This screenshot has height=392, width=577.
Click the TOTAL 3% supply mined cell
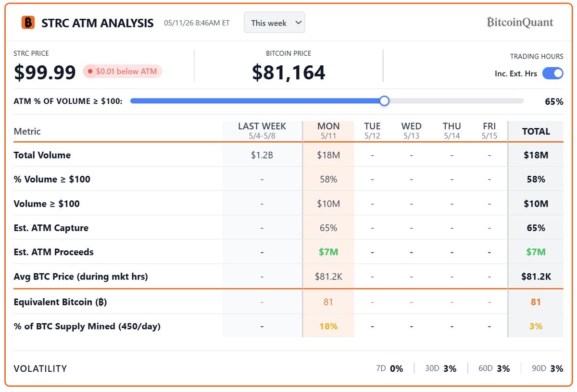click(x=536, y=326)
